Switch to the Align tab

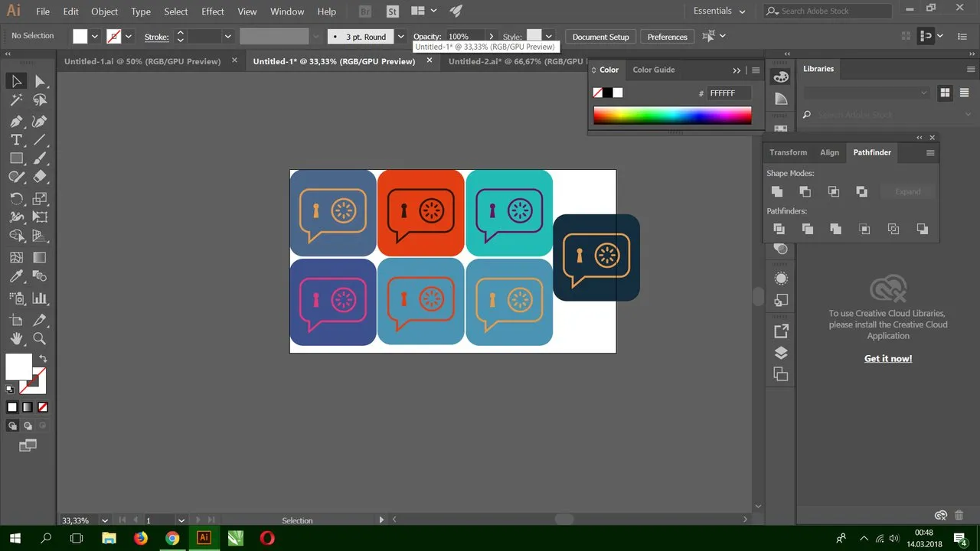coord(830,152)
